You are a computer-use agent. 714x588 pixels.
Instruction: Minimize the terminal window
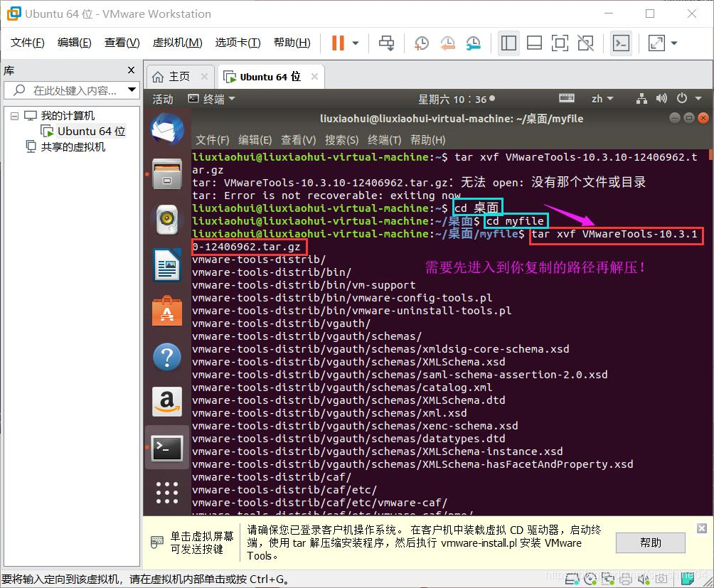click(675, 118)
